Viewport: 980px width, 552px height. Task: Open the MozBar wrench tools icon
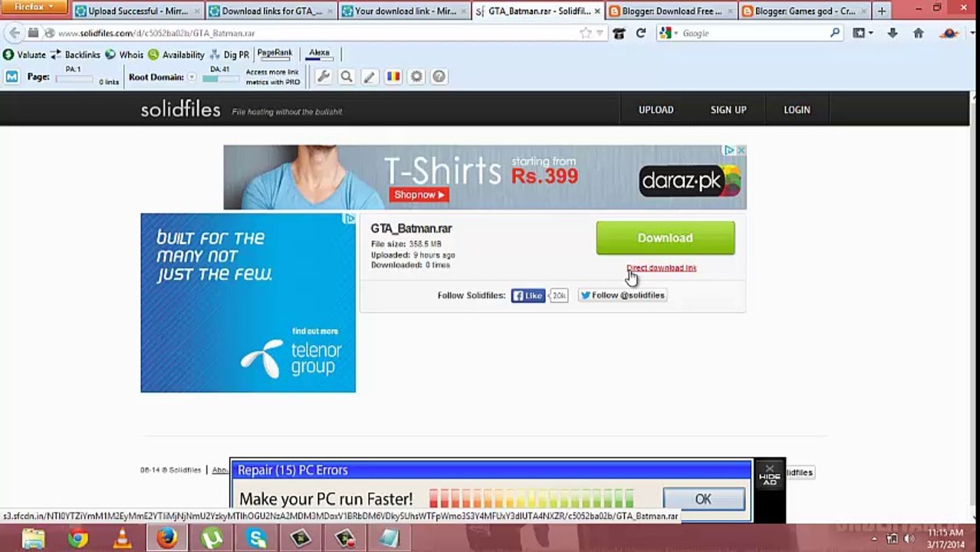(x=323, y=77)
